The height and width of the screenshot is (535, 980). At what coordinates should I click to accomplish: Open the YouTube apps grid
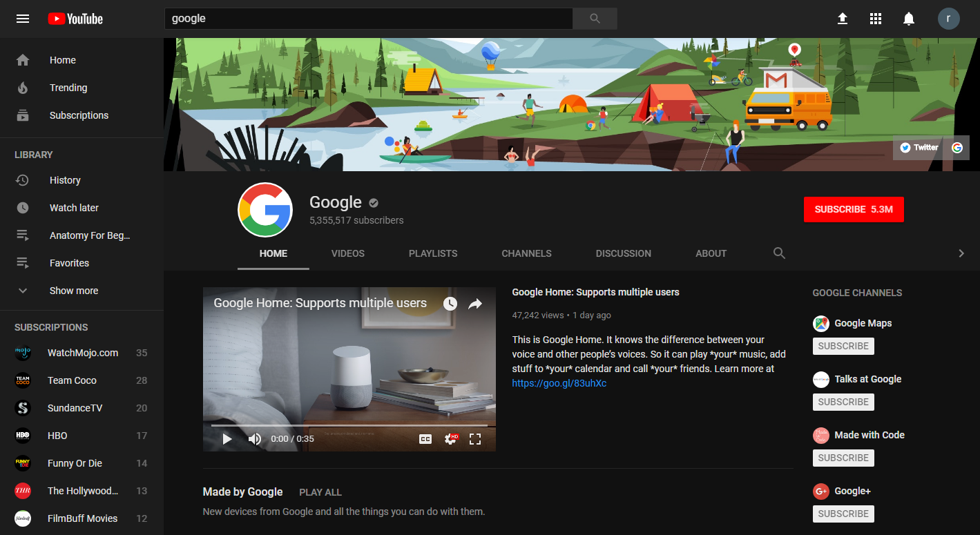click(876, 19)
